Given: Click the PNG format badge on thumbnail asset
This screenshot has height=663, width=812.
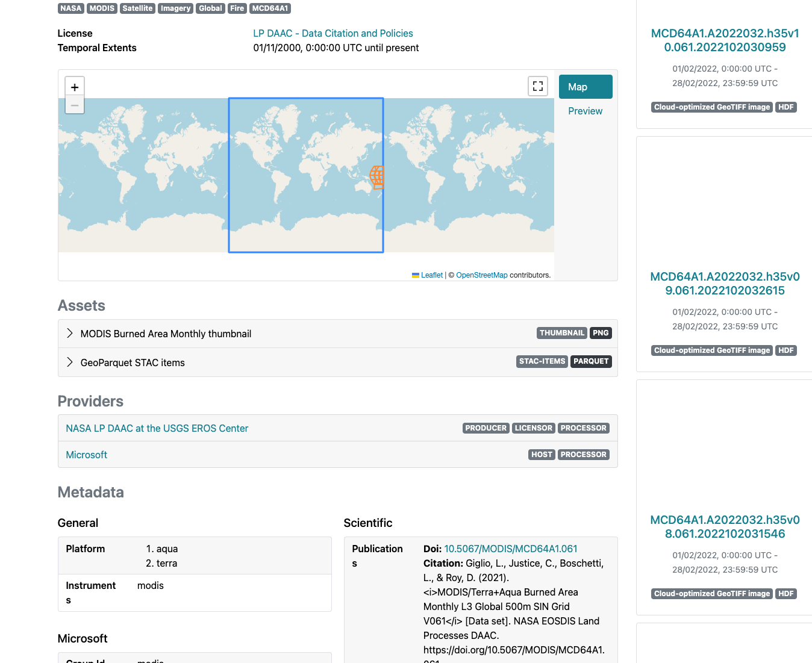Looking at the screenshot, I should click(x=601, y=332).
